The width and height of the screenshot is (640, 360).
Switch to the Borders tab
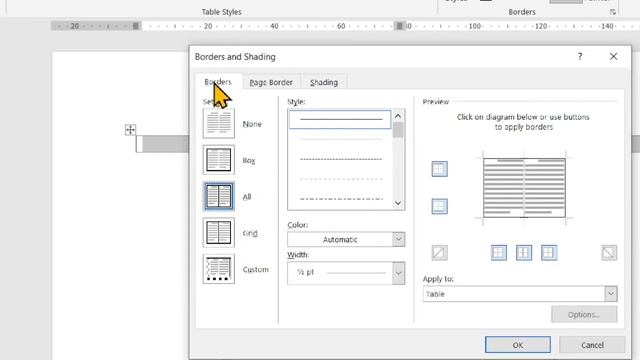[x=218, y=82]
